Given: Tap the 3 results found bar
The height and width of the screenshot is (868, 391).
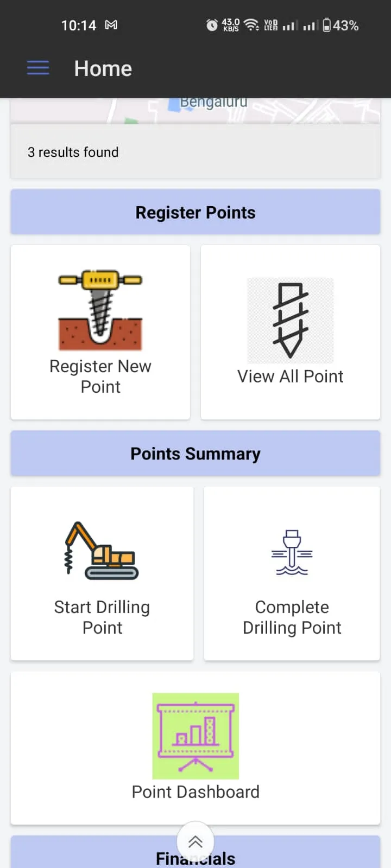Looking at the screenshot, I should click(x=195, y=152).
